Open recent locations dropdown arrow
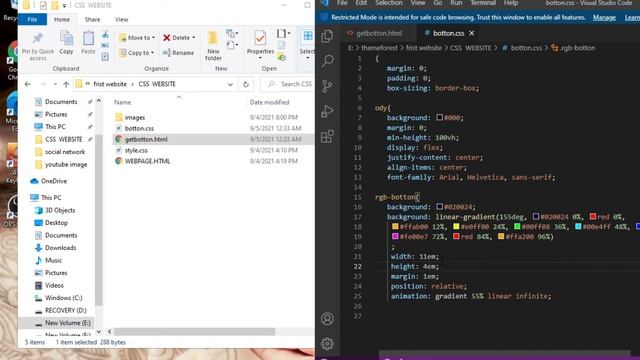640x360 pixels. coord(55,84)
